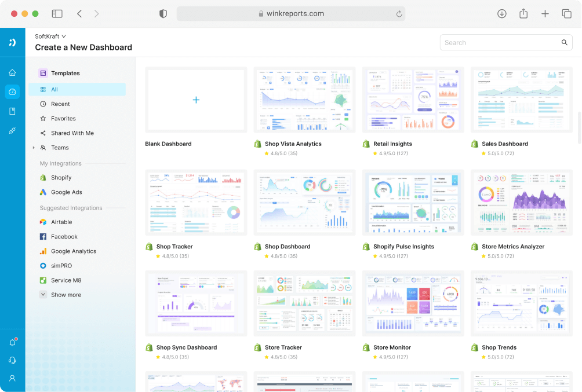Click the page vertical scrollbar
Viewport: 582px width, 392px height.
(579, 128)
